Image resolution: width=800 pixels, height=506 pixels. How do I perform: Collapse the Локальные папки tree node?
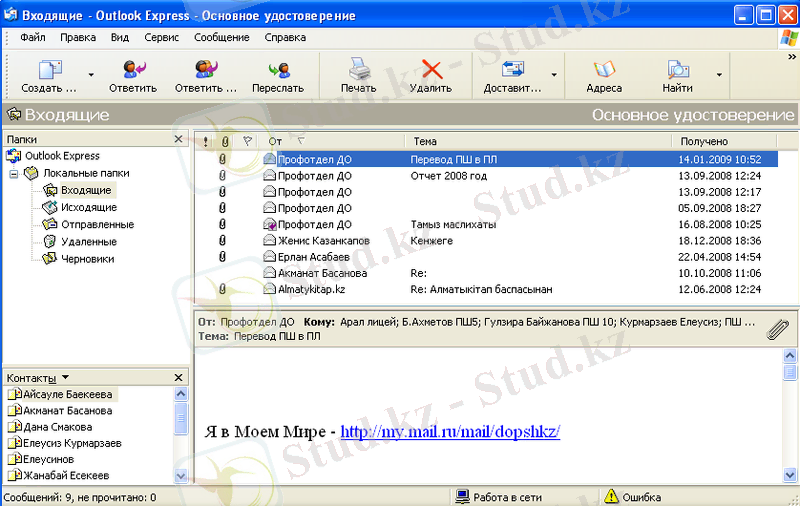point(14,173)
